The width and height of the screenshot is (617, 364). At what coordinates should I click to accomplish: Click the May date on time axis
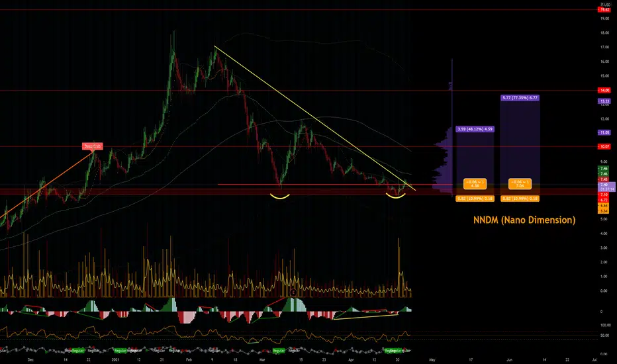(x=432, y=359)
